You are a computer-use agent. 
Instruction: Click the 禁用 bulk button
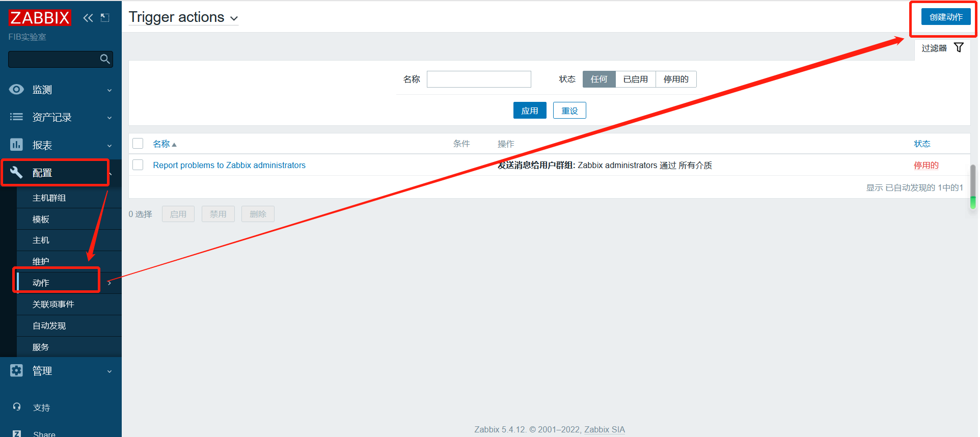click(218, 214)
